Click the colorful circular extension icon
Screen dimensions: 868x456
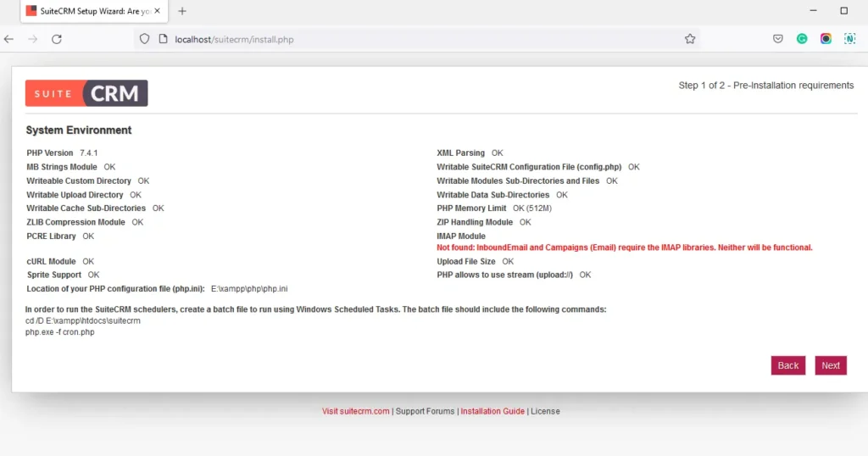(826, 39)
